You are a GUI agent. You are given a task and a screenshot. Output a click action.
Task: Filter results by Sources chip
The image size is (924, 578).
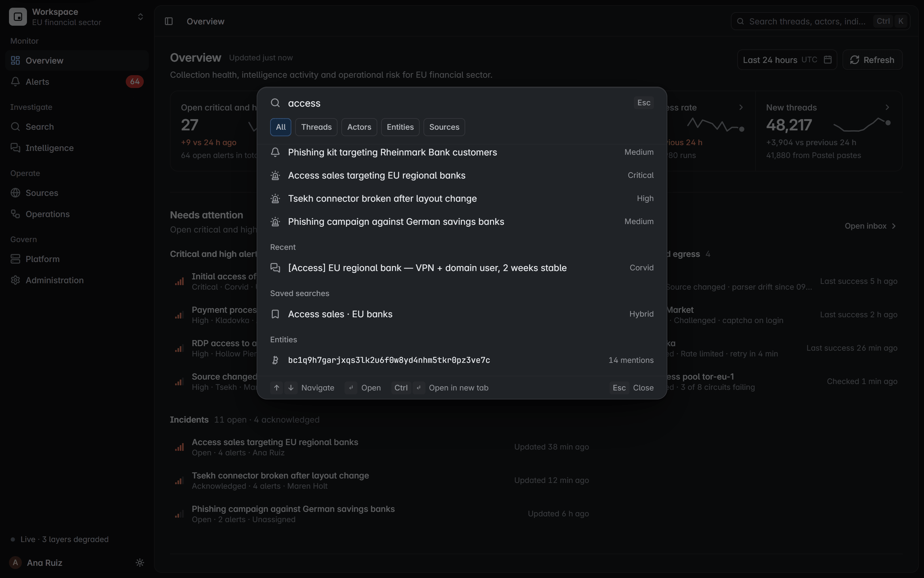444,127
